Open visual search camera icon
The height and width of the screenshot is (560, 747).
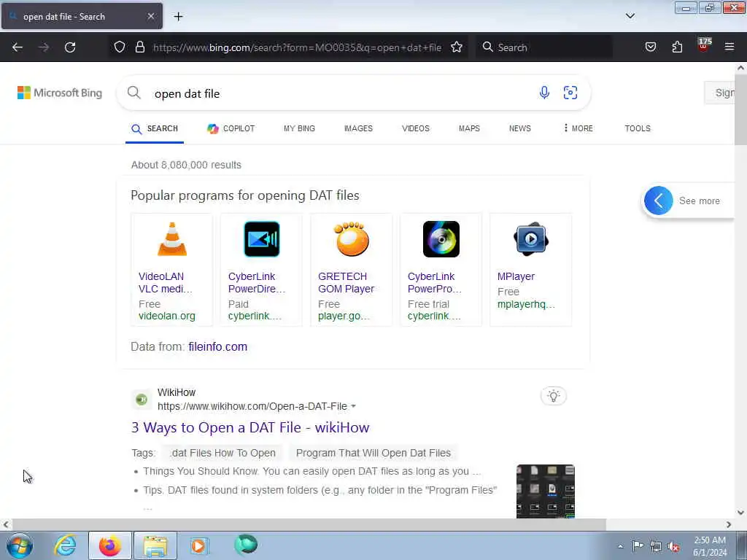[570, 93]
